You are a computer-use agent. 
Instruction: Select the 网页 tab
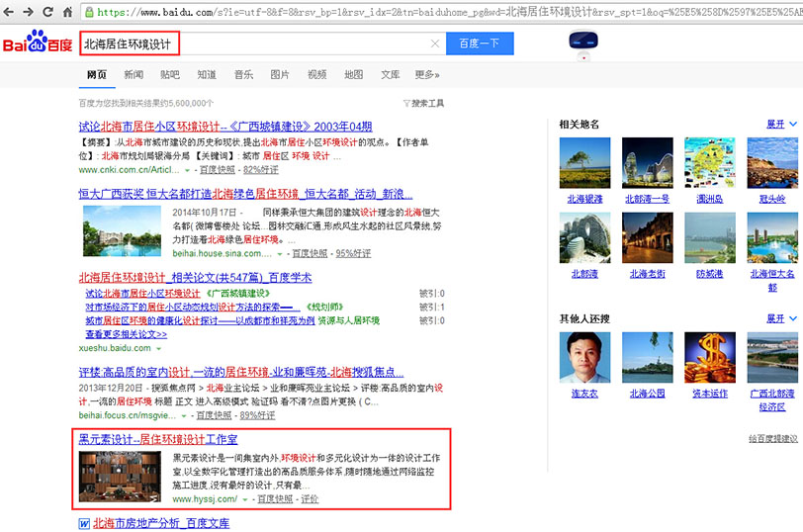pos(96,75)
